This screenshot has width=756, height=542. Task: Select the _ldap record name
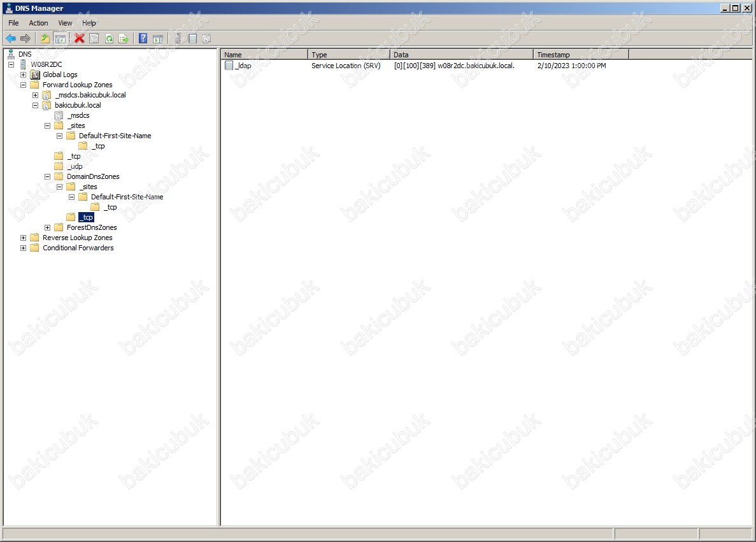[x=243, y=66]
